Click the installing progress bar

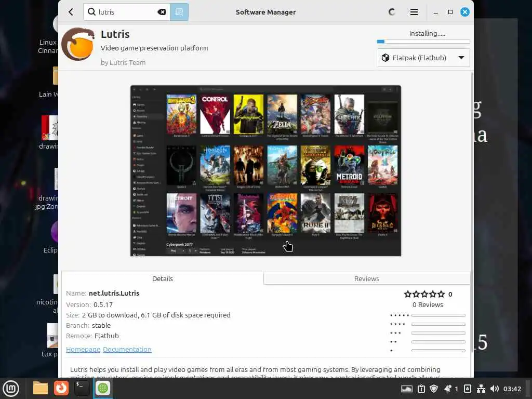click(x=423, y=42)
